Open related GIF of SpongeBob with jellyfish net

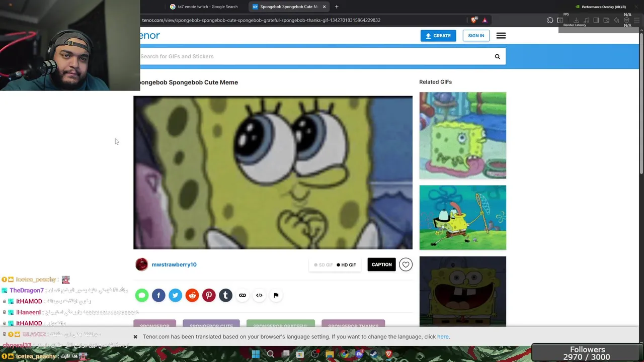click(x=463, y=217)
